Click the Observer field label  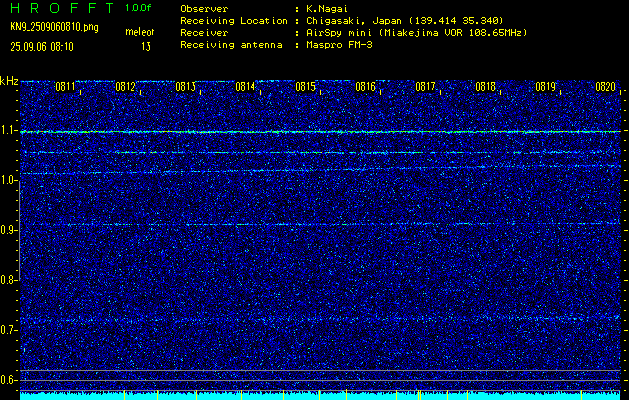pyautogui.click(x=204, y=9)
